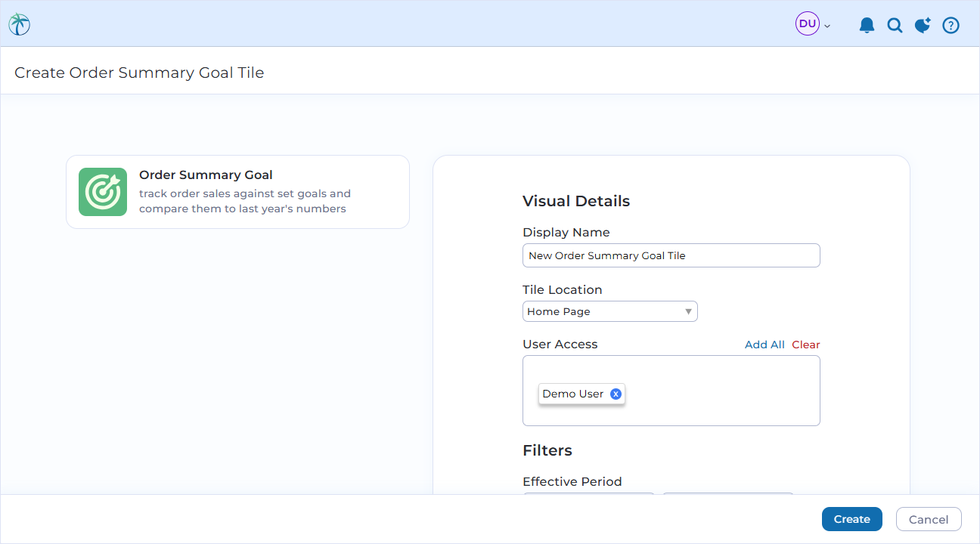The width and height of the screenshot is (980, 544).
Task: Clear the User Access selections
Action: point(806,345)
